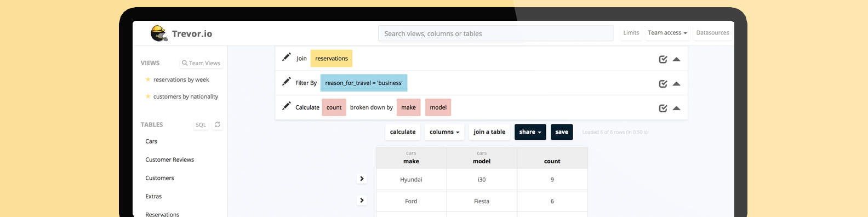Select the Customers table
The height and width of the screenshot is (217, 868).
159,178
